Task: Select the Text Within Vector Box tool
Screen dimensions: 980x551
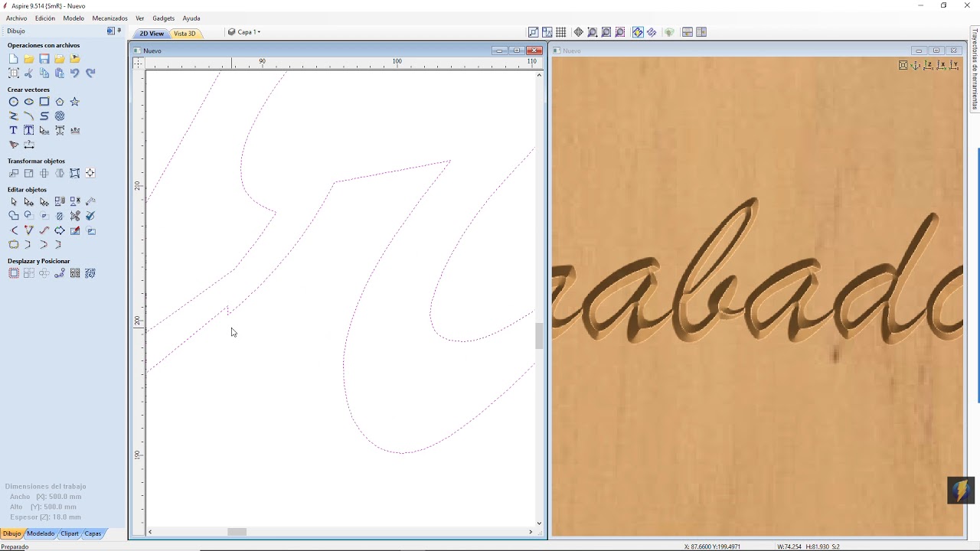Action: pyautogui.click(x=28, y=131)
